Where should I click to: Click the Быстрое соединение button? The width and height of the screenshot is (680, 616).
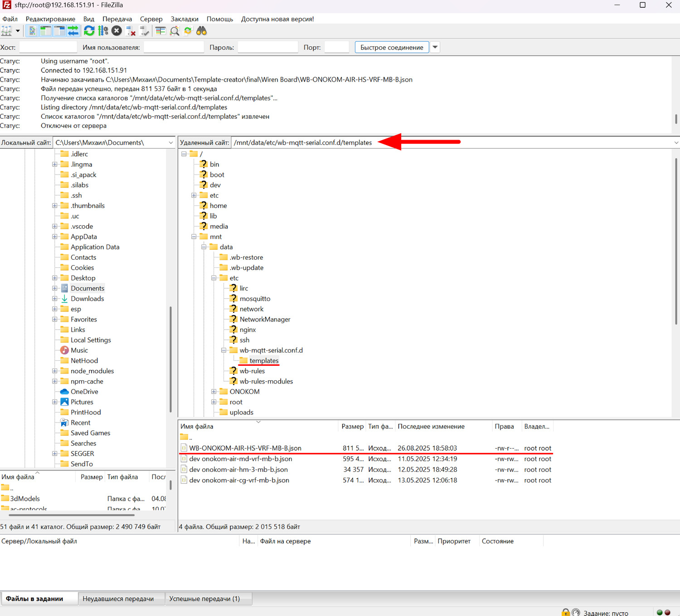coord(392,47)
